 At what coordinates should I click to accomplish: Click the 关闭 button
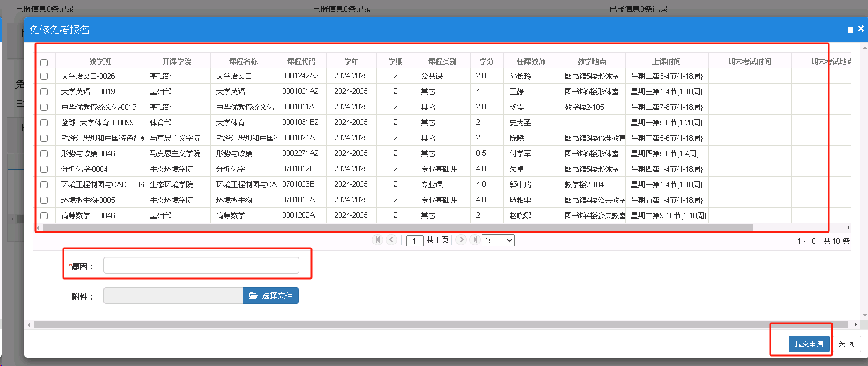(846, 344)
